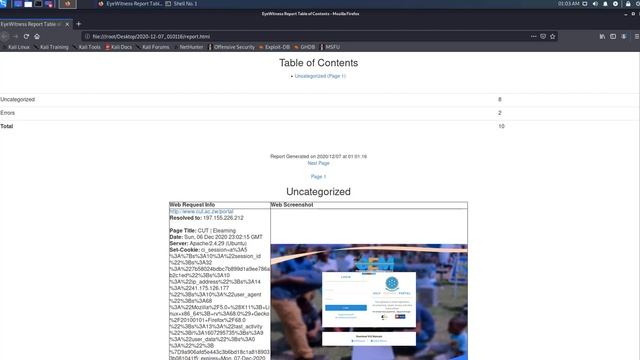Click the file manager launcher in top panel

tap(28, 4)
